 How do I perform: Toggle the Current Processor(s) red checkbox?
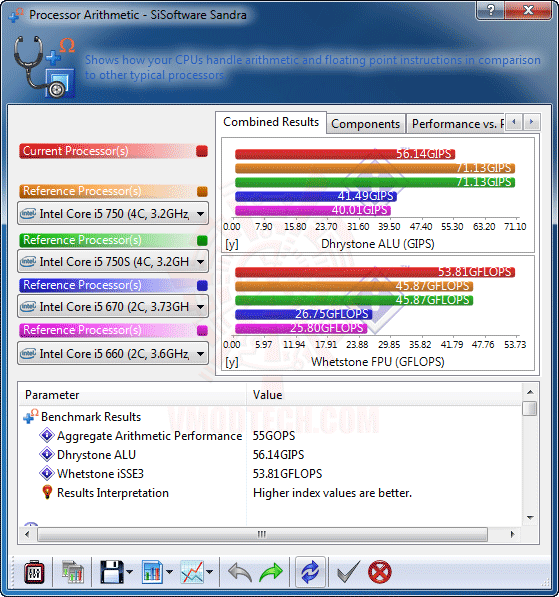point(202,151)
